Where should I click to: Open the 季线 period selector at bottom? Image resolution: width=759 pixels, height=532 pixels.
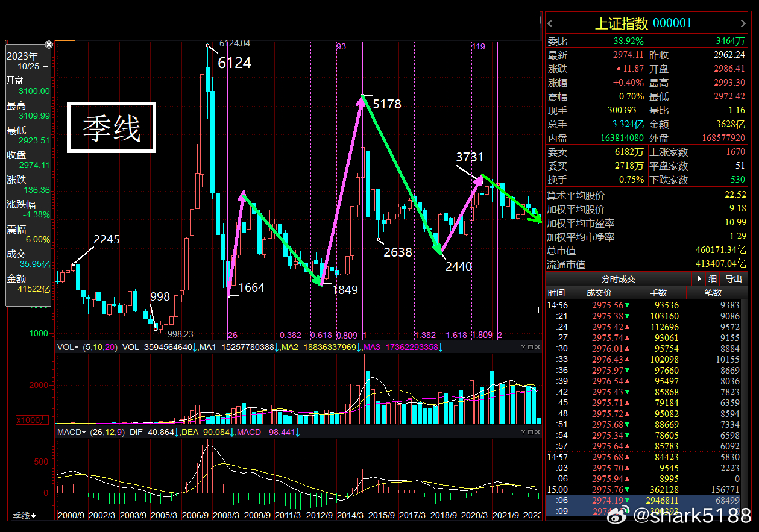(x=25, y=516)
